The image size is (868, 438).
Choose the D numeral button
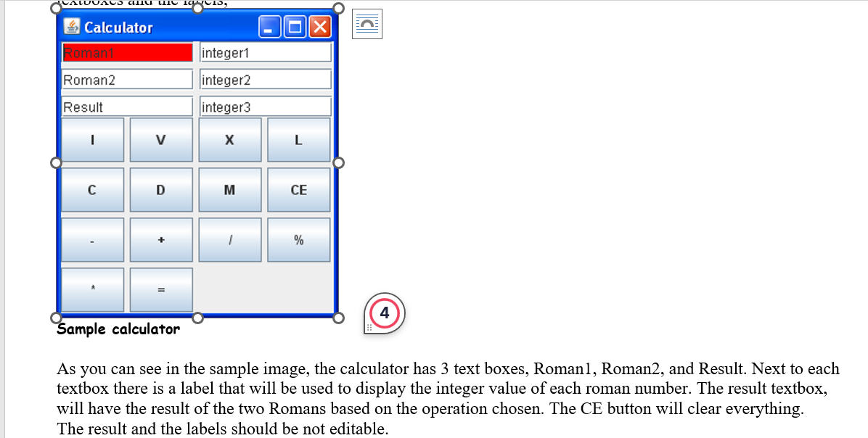tap(161, 190)
